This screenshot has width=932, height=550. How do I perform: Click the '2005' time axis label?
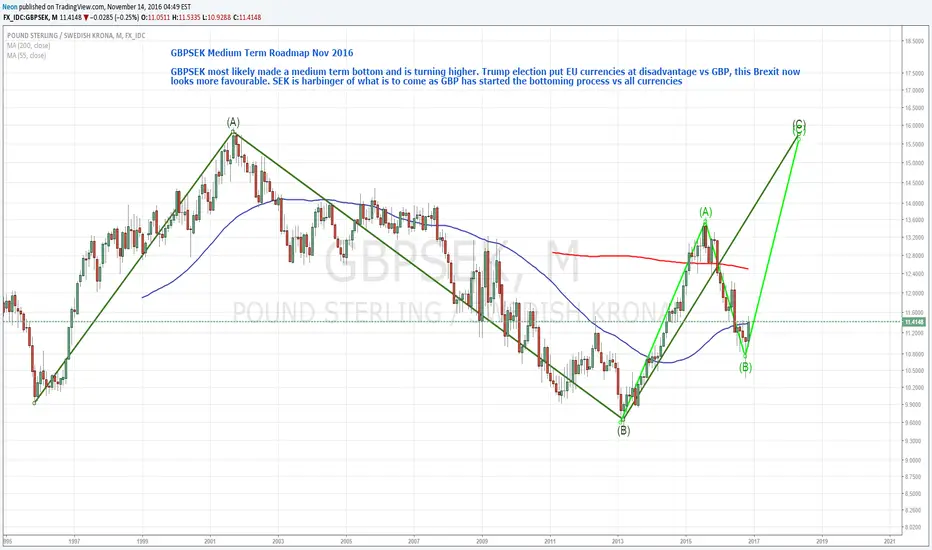tap(346, 541)
